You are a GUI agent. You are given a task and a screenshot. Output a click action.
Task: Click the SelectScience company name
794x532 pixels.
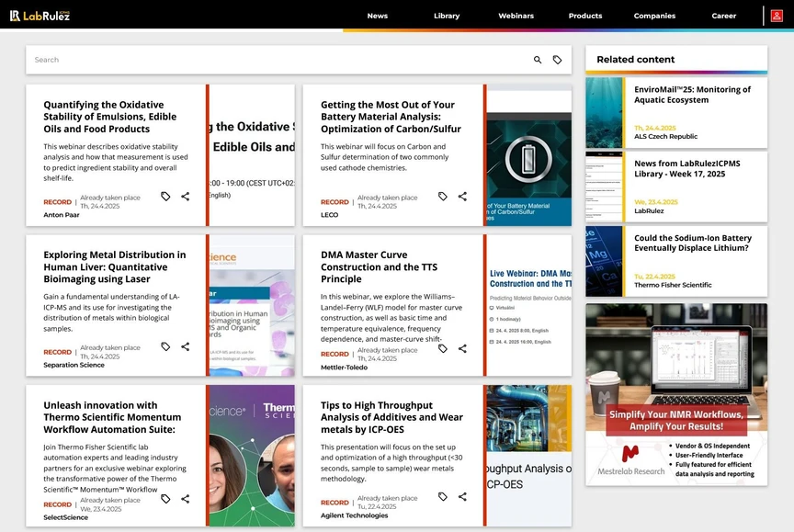point(66,517)
